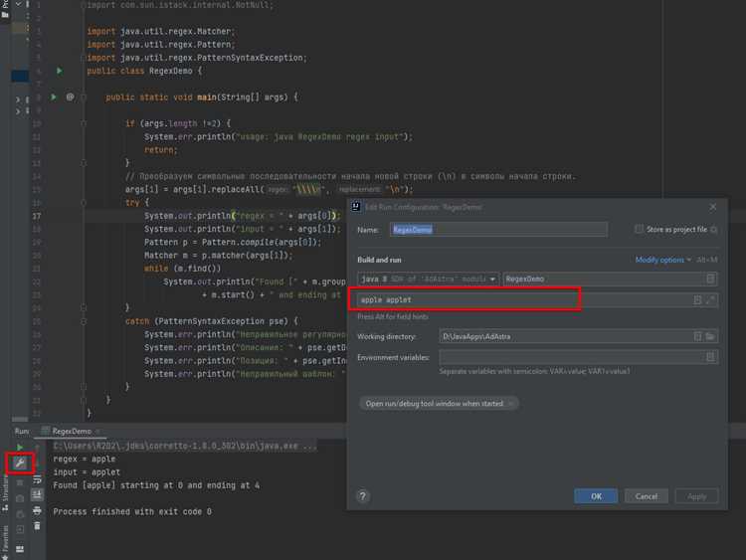The height and width of the screenshot is (560, 746).
Task: Enable the Store as project file checkbox
Action: pos(639,229)
